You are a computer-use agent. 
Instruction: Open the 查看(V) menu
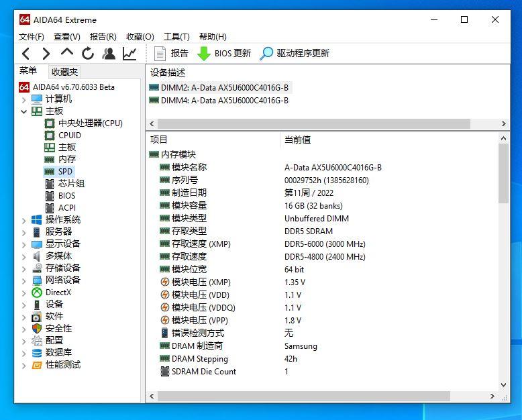point(67,37)
